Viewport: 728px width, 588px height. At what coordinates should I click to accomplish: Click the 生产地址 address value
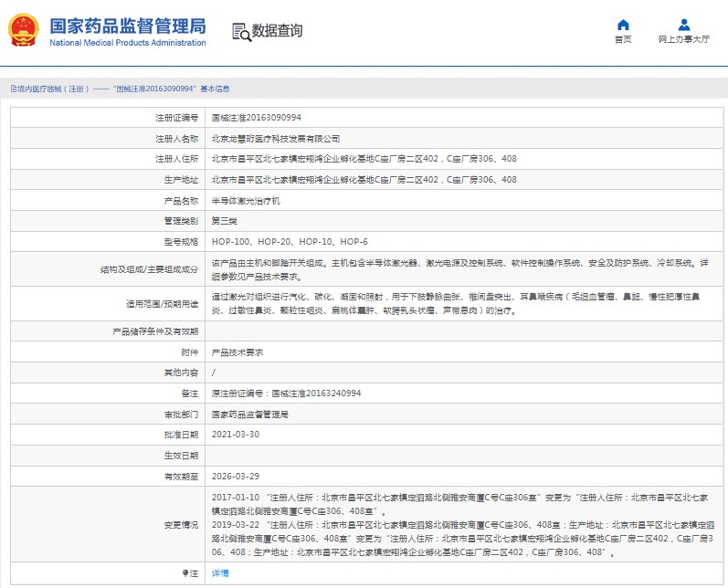[x=364, y=180]
